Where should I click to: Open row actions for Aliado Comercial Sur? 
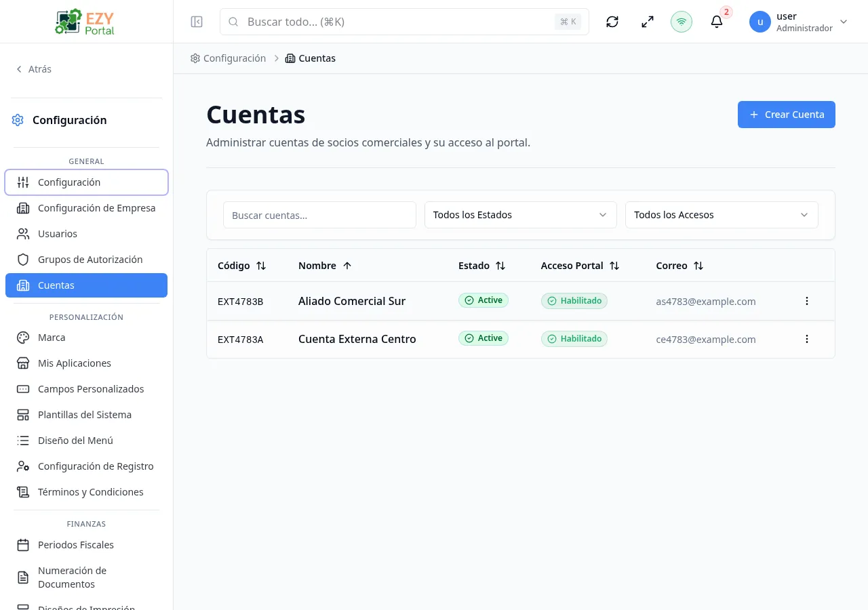[x=807, y=301]
